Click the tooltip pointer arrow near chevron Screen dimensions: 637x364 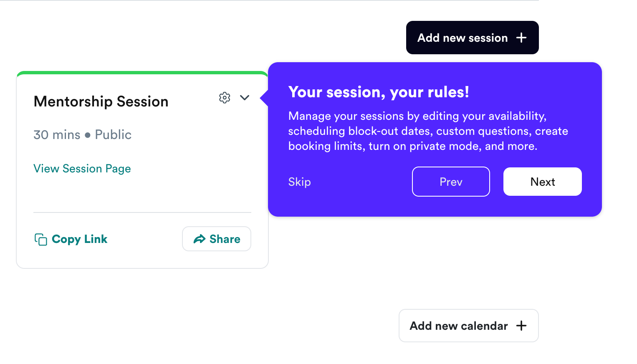point(264,98)
